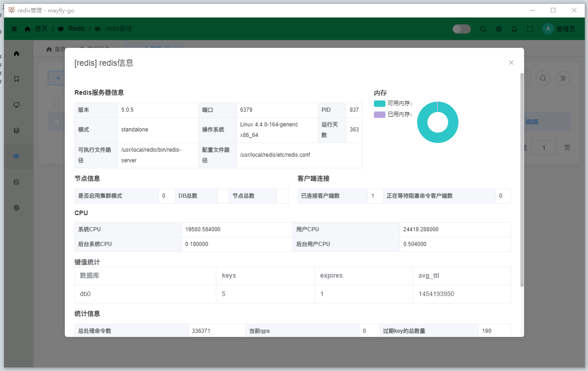Image resolution: width=588 pixels, height=371 pixels.
Task: Click the port value 6379
Action: pyautogui.click(x=246, y=110)
